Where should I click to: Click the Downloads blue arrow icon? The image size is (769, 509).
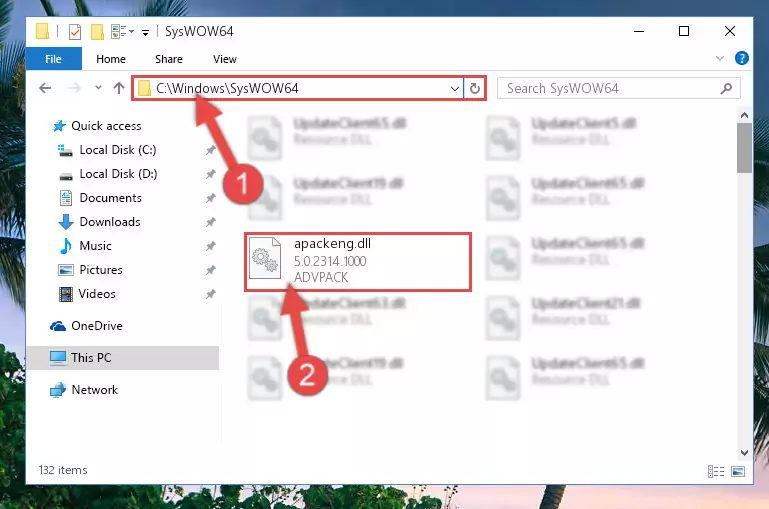click(66, 222)
